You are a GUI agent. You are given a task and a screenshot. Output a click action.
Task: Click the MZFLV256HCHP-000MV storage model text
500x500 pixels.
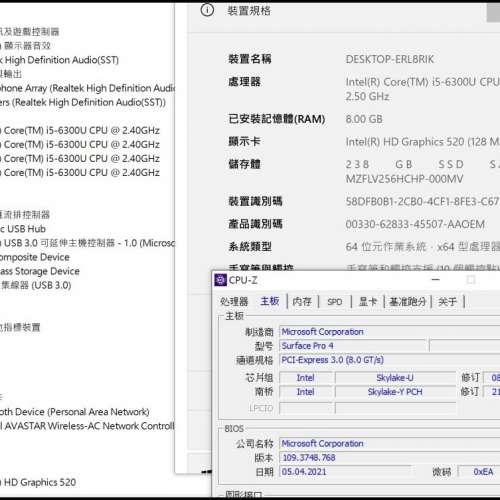coord(404,179)
